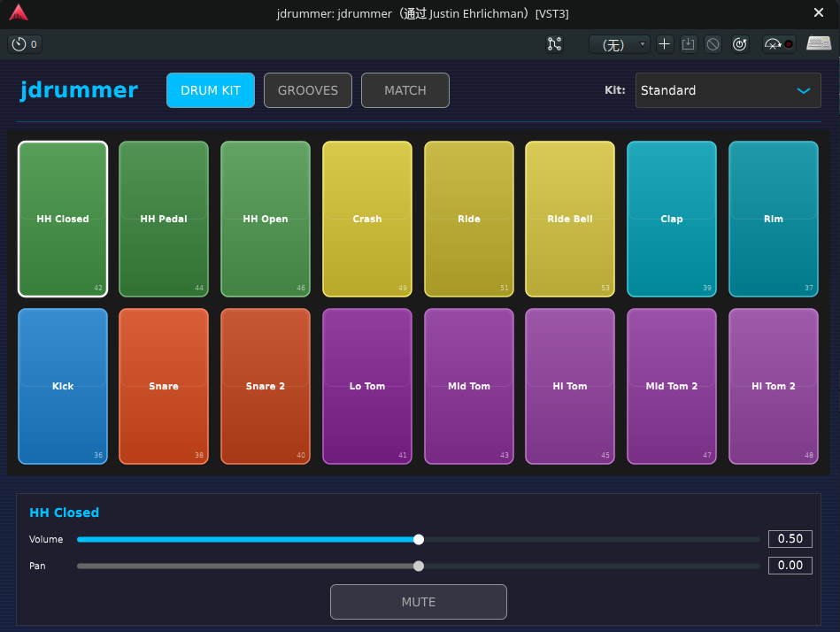This screenshot has width=840, height=632.
Task: Open the pin connections routing icon
Action: (554, 44)
